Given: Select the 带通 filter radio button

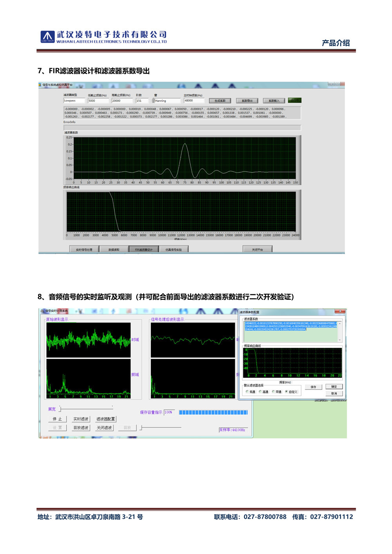Looking at the screenshot, I should [273, 392].
